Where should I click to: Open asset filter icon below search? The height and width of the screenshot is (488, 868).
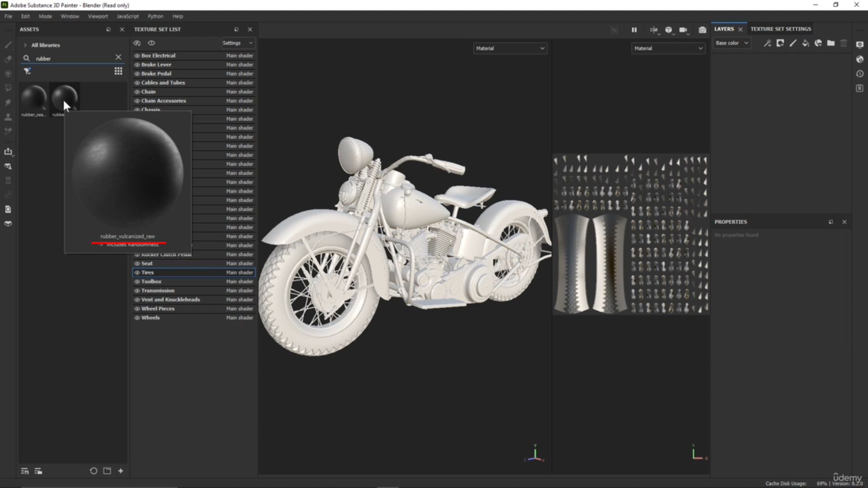[27, 71]
